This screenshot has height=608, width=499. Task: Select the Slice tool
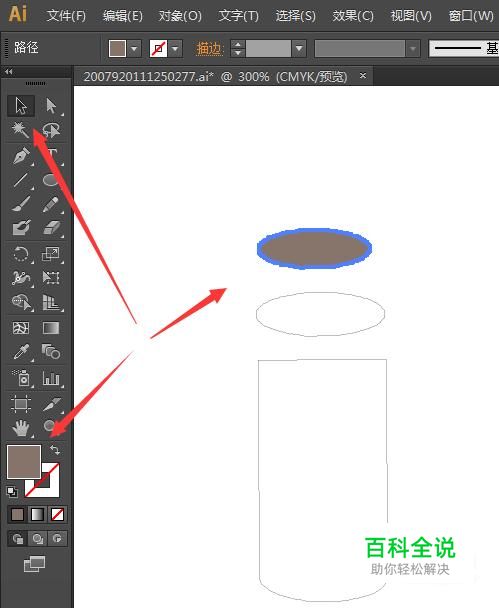51,404
